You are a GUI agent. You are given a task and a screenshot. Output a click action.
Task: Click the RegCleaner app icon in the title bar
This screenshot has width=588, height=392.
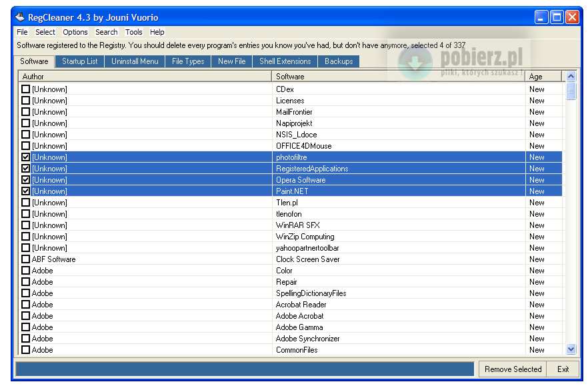pyautogui.click(x=19, y=17)
